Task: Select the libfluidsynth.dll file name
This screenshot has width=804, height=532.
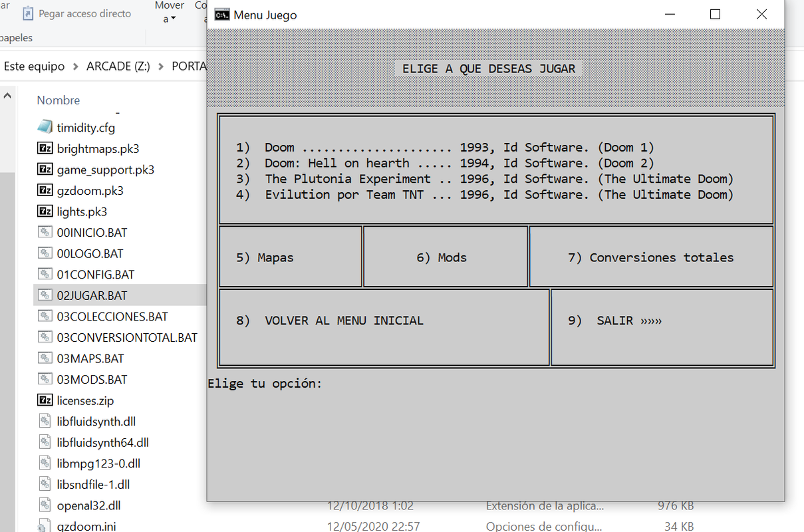Action: click(x=96, y=421)
